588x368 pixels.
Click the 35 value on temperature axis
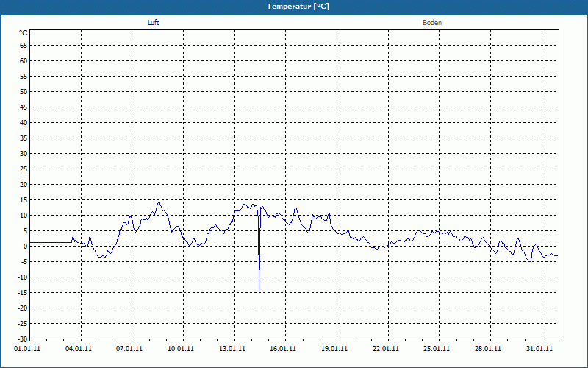click(24, 138)
